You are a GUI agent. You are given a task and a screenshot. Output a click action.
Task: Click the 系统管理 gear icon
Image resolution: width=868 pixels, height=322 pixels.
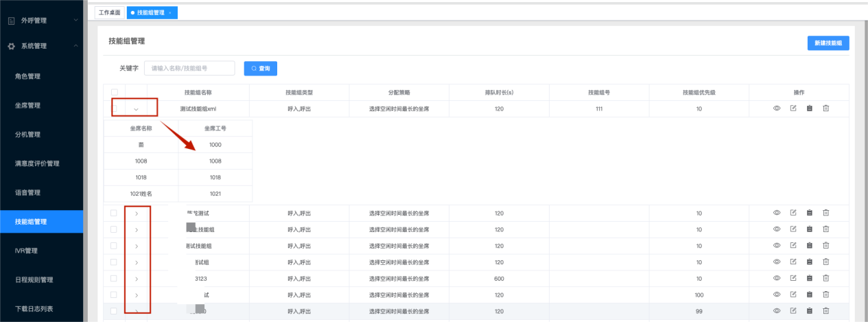click(11, 46)
